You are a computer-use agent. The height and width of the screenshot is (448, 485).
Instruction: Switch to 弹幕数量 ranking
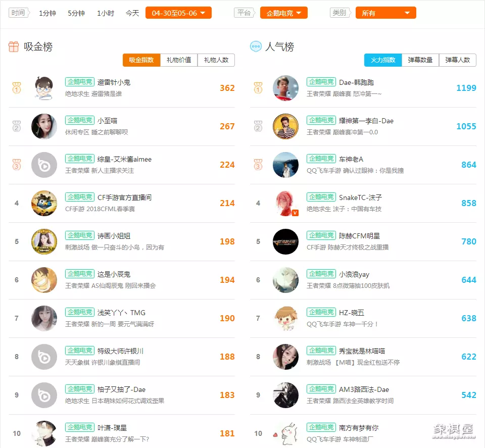coord(420,60)
